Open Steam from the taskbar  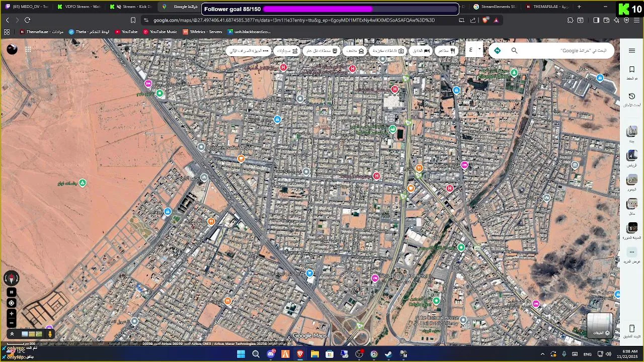388,354
